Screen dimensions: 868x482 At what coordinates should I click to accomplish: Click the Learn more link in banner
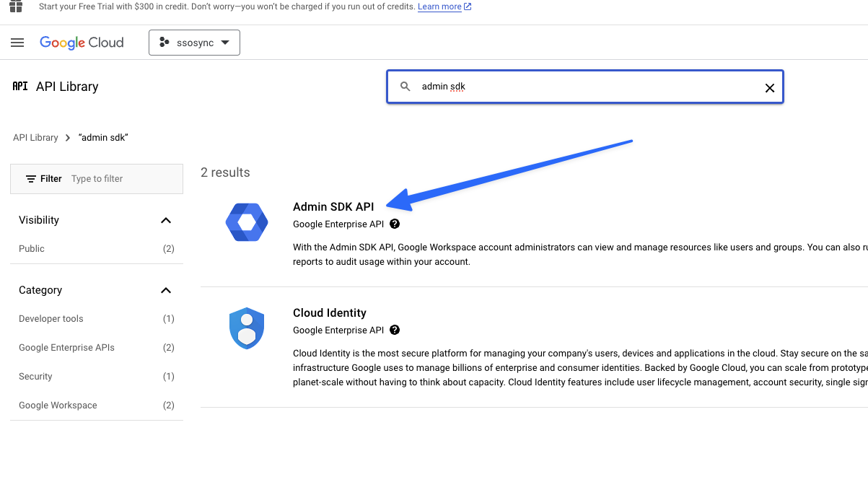point(444,6)
